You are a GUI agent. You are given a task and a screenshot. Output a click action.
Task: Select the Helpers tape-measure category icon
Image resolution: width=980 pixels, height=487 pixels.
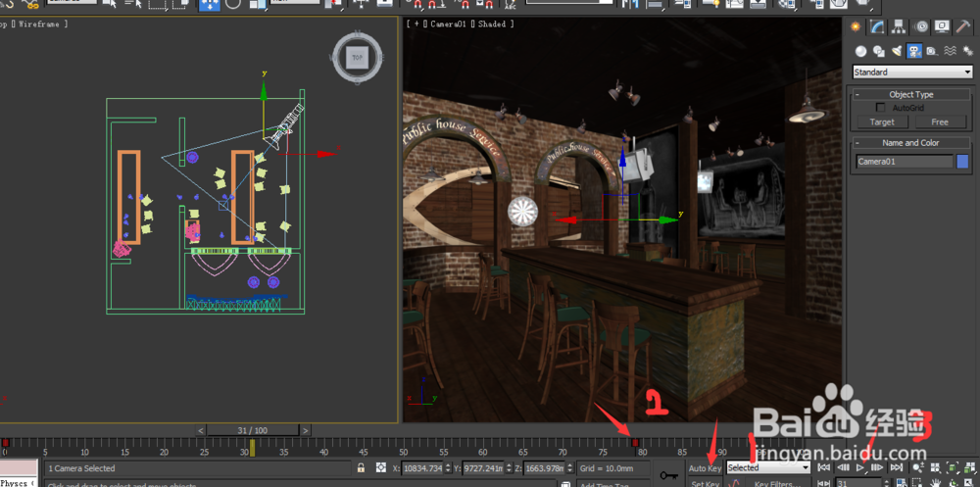[x=933, y=51]
